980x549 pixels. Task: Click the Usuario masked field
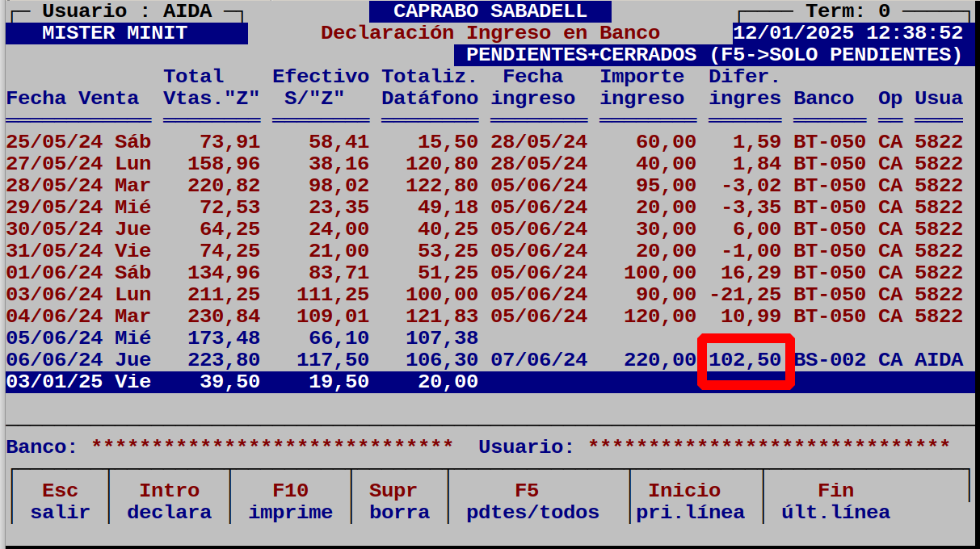[x=769, y=446]
